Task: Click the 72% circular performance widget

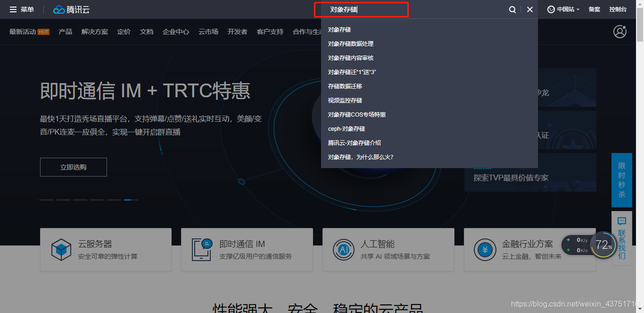Action: (603, 245)
